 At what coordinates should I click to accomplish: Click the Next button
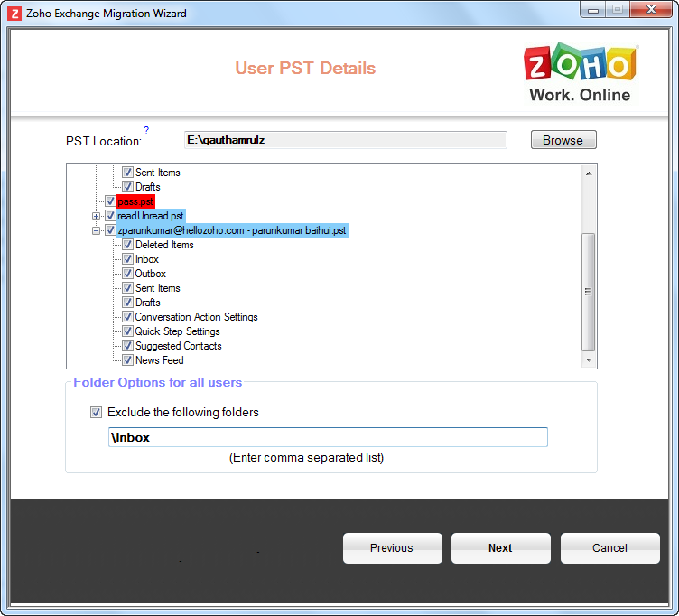pos(500,548)
